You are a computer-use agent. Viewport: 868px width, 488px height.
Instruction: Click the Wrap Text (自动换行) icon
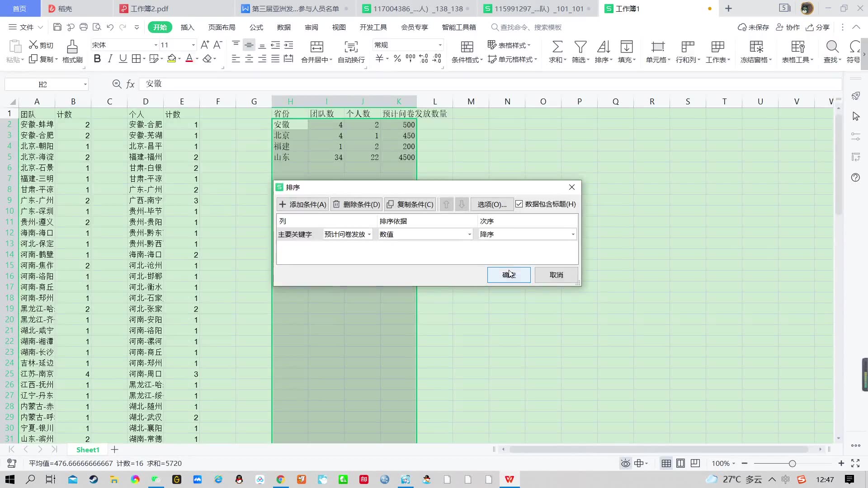pyautogui.click(x=351, y=47)
